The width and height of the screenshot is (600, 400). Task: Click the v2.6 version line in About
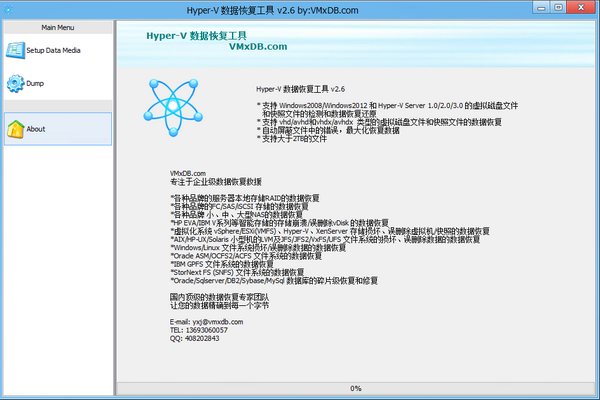tap(300, 89)
